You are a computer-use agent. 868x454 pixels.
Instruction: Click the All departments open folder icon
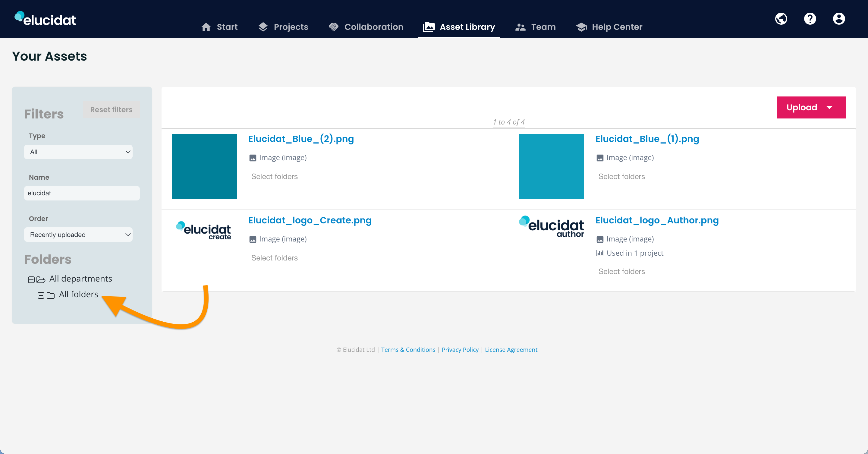coord(41,279)
